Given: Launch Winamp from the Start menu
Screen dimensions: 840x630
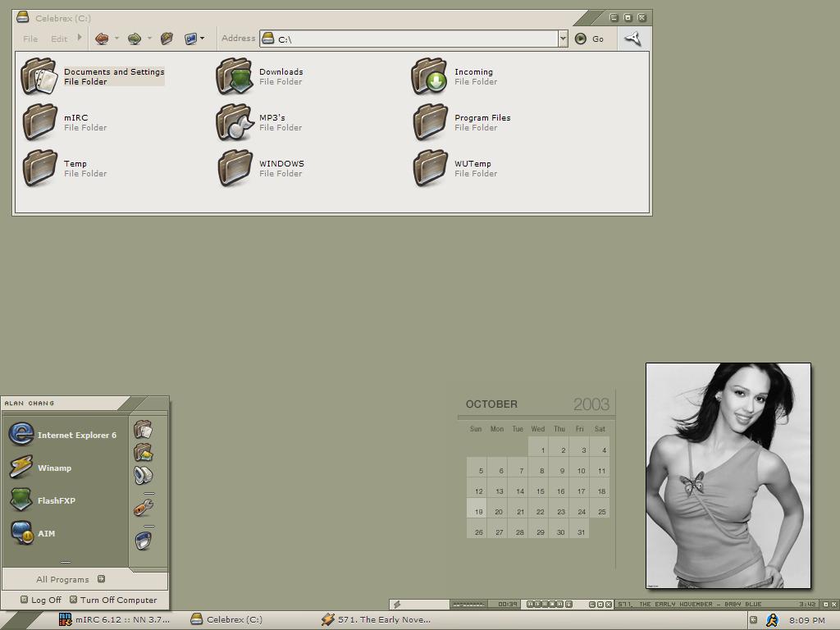Looking at the screenshot, I should tap(54, 468).
